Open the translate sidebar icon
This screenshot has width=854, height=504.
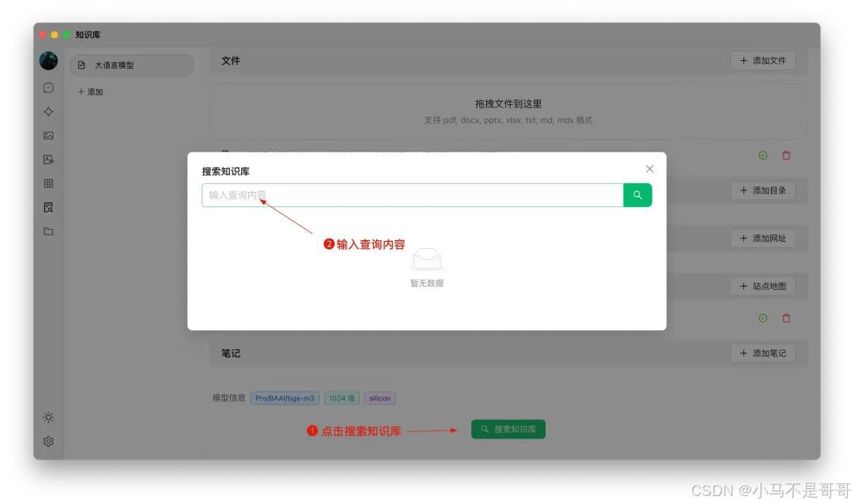(48, 160)
